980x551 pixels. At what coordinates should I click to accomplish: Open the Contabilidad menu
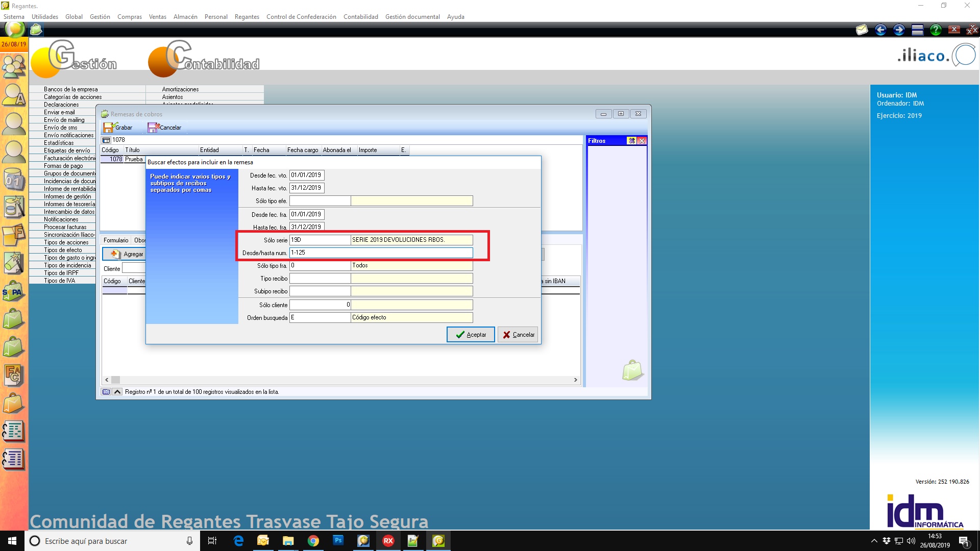tap(361, 17)
